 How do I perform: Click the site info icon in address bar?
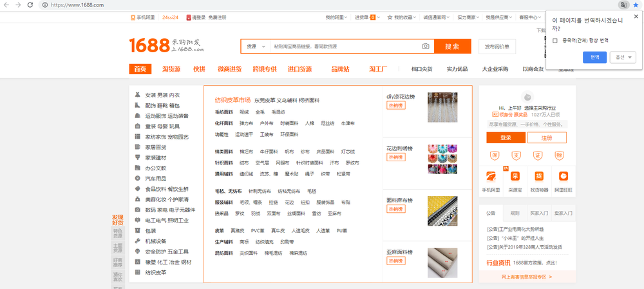(x=44, y=5)
